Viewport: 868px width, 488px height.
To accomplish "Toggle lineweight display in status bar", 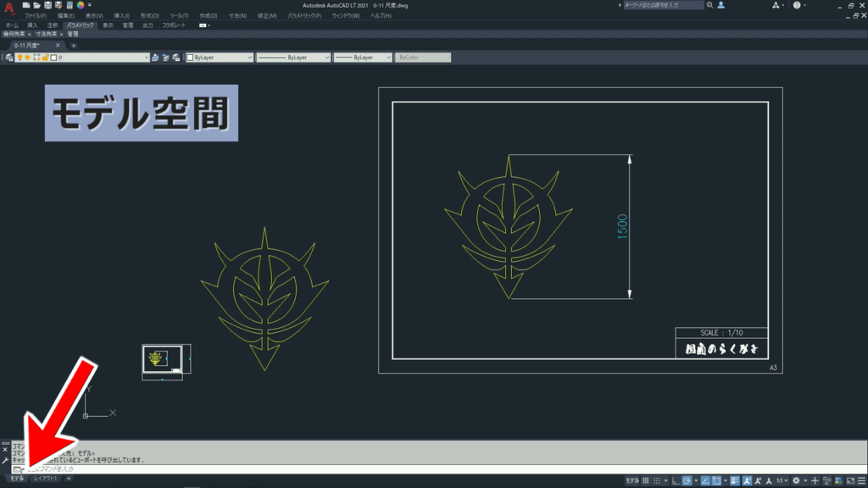I will tap(735, 481).
